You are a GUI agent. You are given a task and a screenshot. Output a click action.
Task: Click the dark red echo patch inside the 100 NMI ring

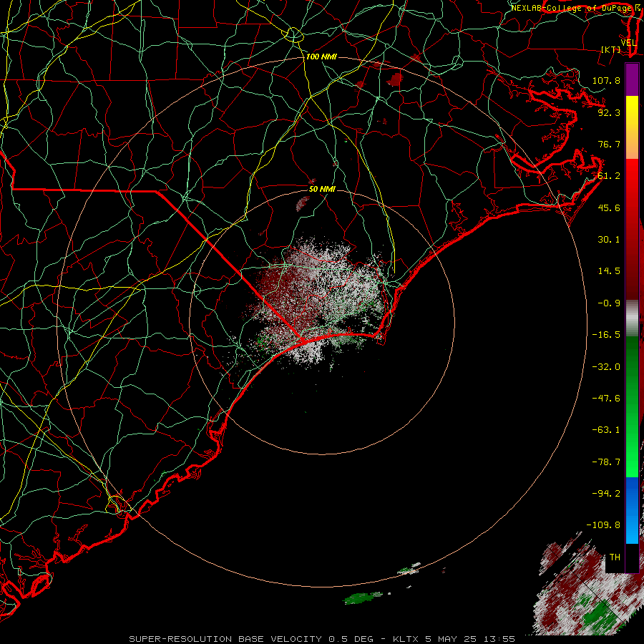point(395,79)
